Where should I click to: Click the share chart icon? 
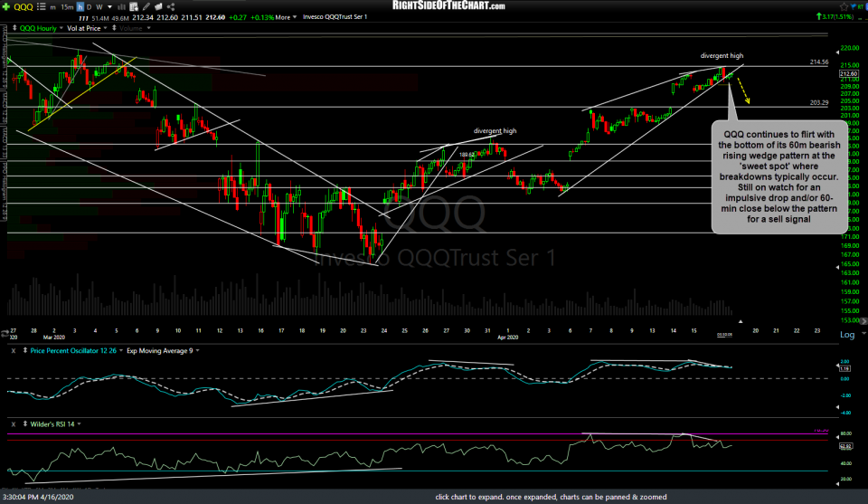[171, 6]
